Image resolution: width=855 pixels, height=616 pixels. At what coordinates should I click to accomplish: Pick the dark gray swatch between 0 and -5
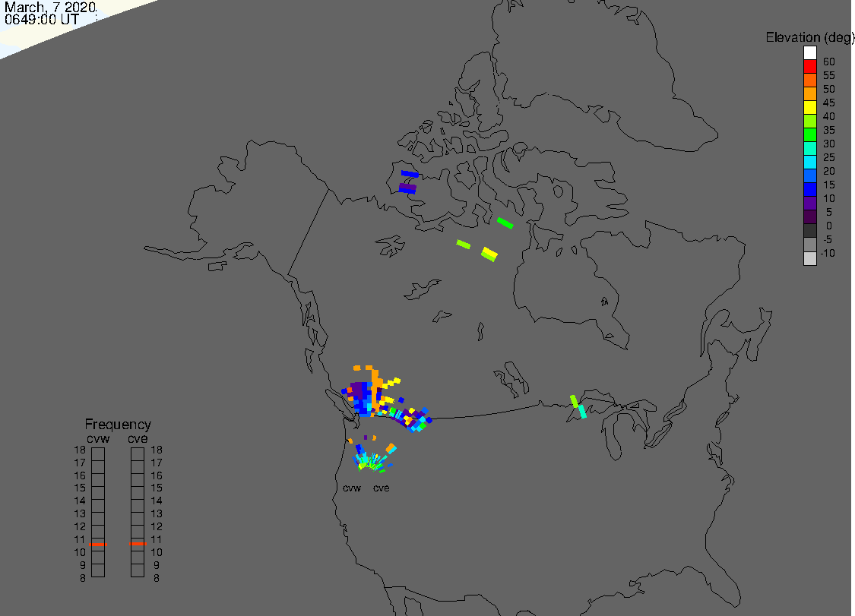pos(809,231)
